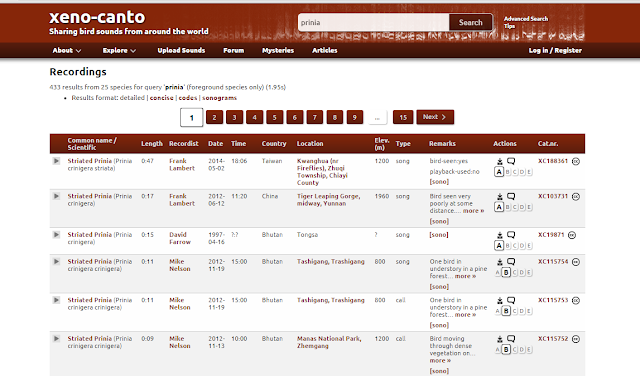Open the Advanced Search link

click(x=526, y=19)
